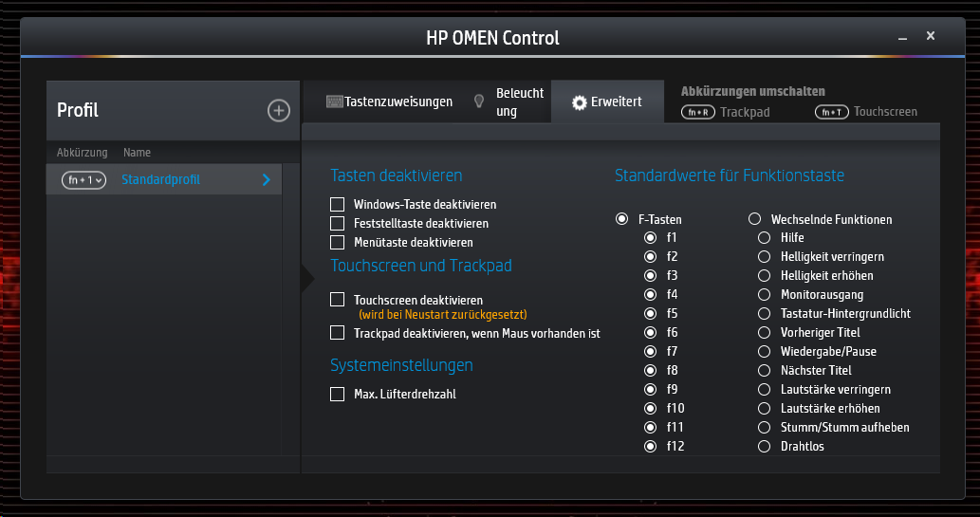
Task: Click the fn+R Trackpad shortcut badge
Action: tap(697, 113)
